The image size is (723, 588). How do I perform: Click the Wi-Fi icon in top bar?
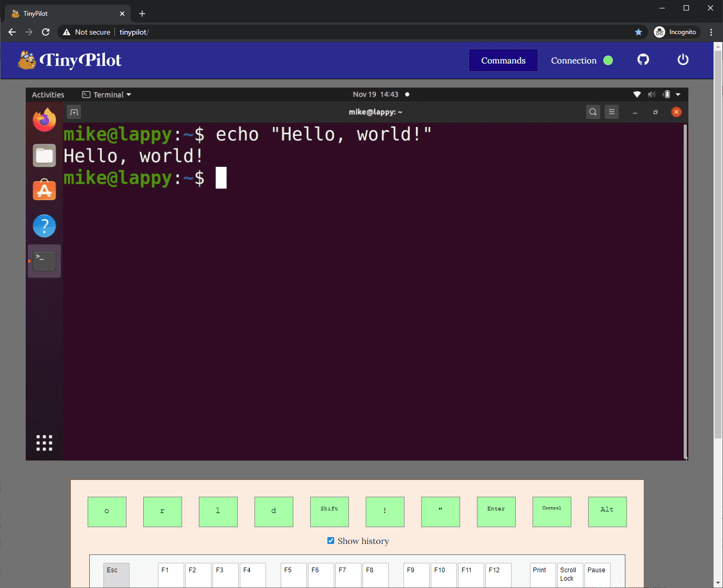[637, 94]
